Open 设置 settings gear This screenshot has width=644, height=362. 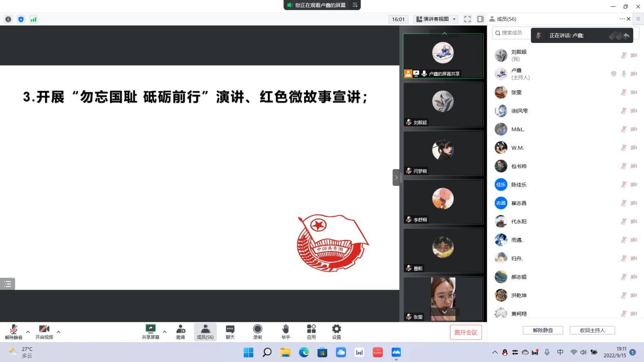(336, 329)
